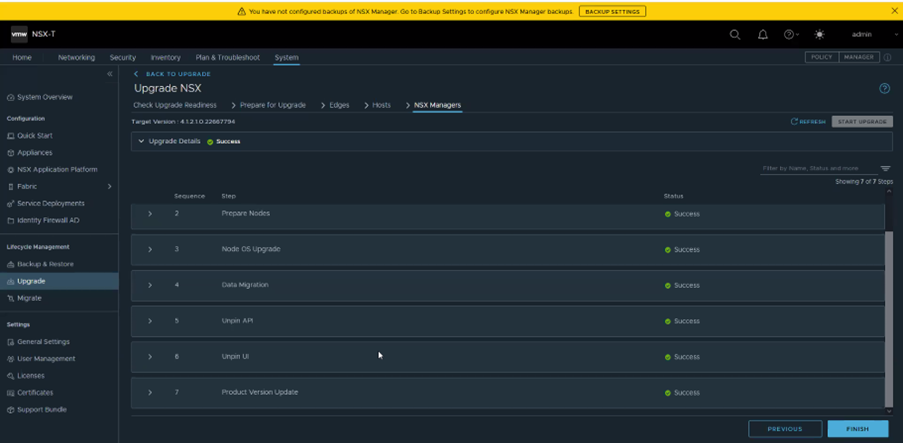Viewport: 903px width, 443px height.
Task: Select the NSX Managers step
Action: click(437, 105)
